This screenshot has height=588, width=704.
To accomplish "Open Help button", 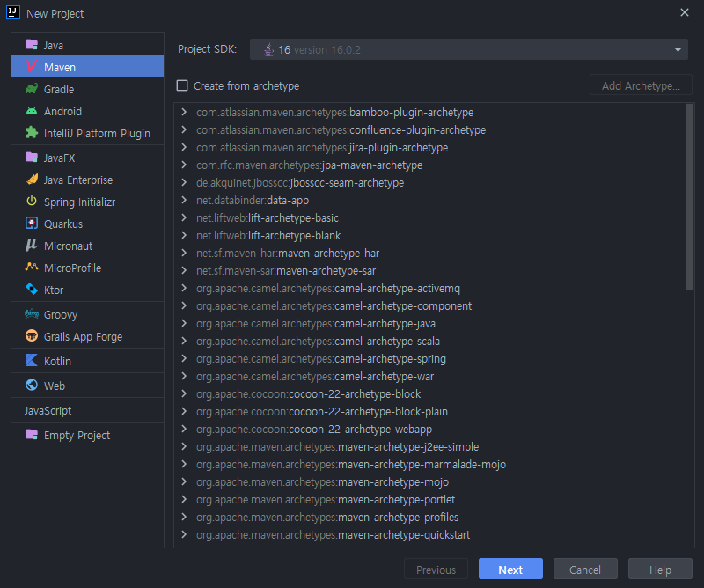I will click(x=660, y=570).
